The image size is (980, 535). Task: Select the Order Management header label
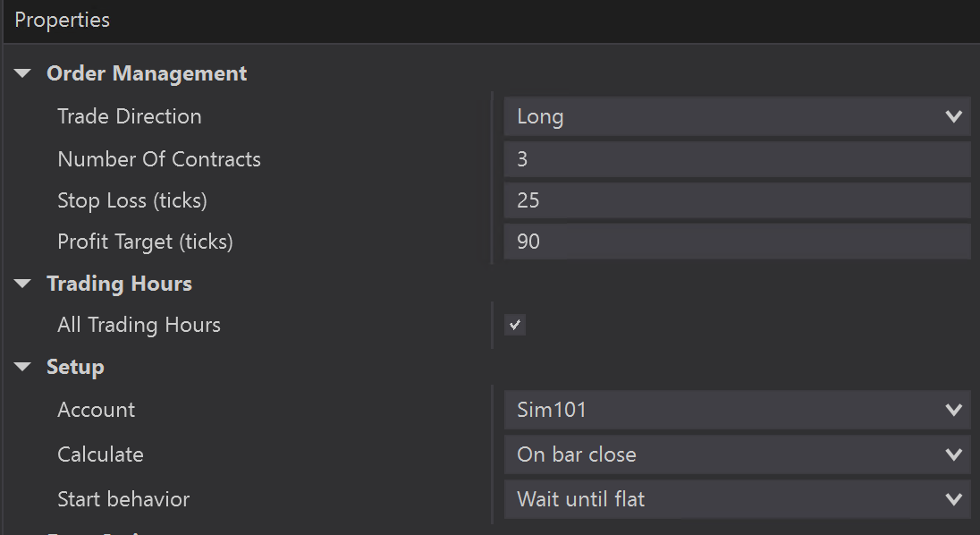[x=147, y=73]
